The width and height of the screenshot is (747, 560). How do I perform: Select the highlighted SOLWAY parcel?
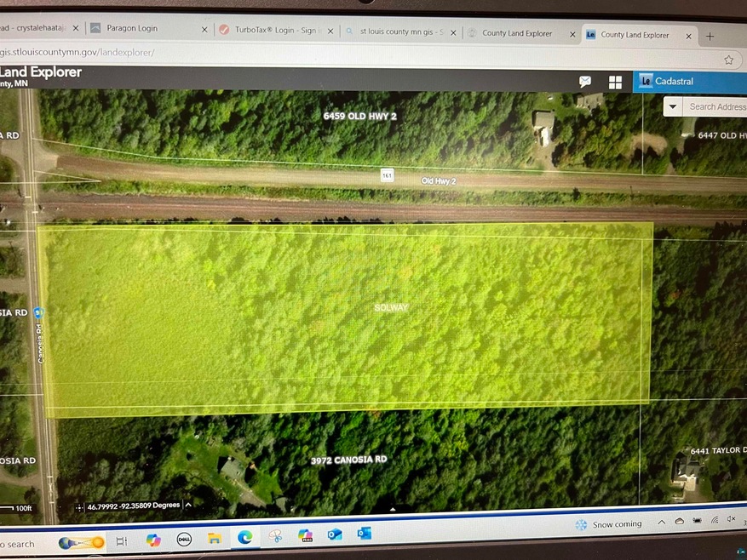click(345, 319)
